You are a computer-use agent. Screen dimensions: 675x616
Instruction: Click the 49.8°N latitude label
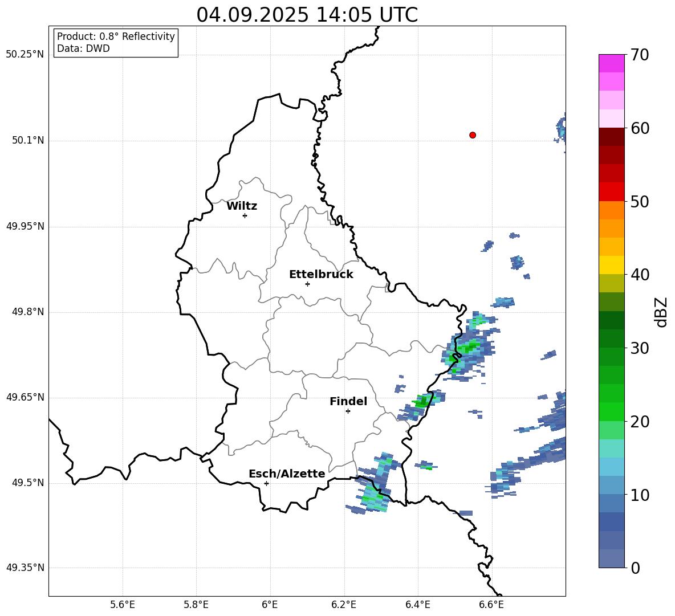(28, 312)
